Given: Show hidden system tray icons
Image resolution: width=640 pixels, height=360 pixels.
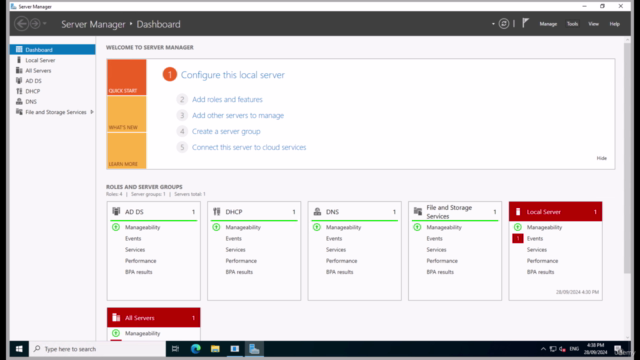Looking at the screenshot, I should (x=543, y=349).
